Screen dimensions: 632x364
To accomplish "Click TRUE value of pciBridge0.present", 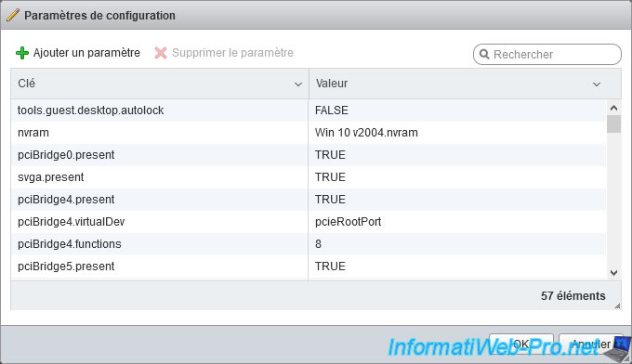I will 330,155.
